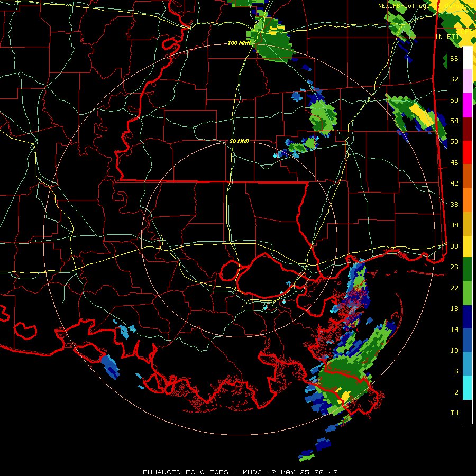Select the bright red legend swatch
Image resolution: width=476 pixels, height=476 pixels.
tap(467, 152)
